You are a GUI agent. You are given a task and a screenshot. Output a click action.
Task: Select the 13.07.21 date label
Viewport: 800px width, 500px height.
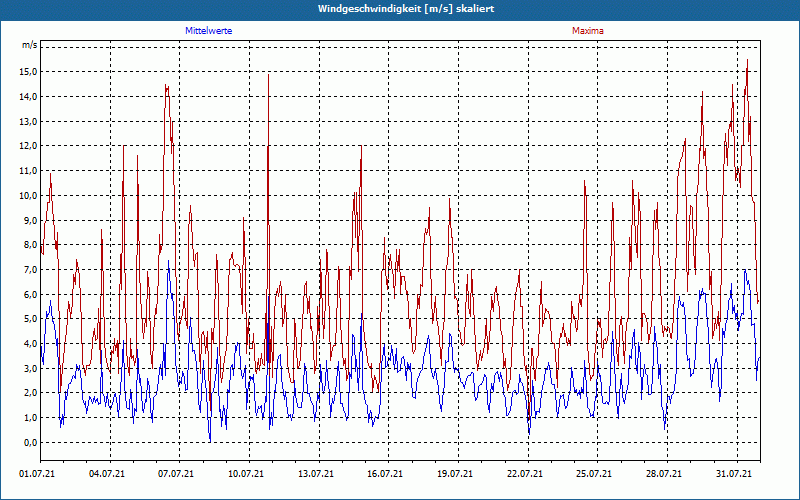(316, 474)
